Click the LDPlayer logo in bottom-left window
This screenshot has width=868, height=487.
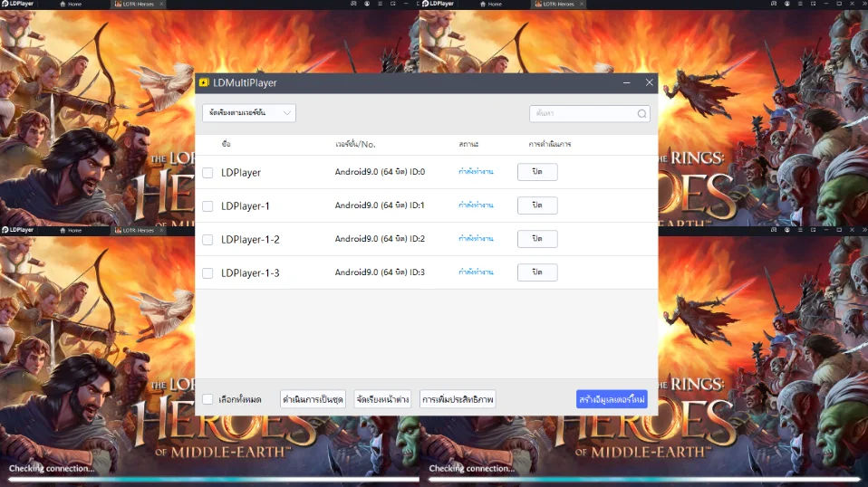tap(18, 229)
